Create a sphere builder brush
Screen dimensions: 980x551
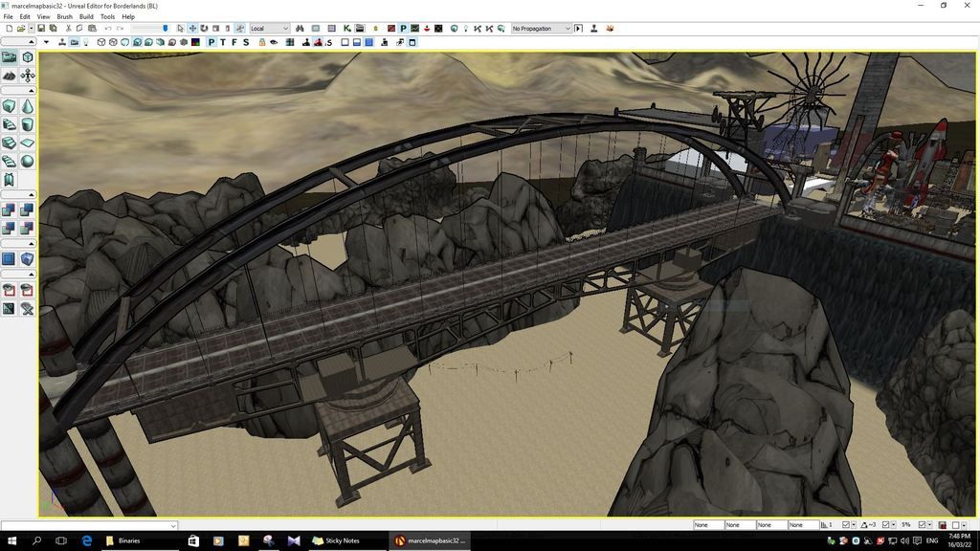(x=28, y=161)
